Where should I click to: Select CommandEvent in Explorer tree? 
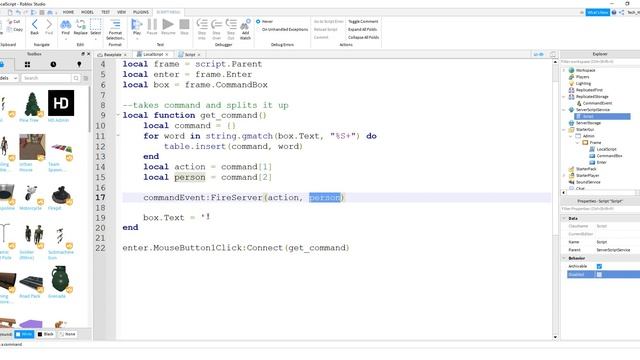pos(597,103)
